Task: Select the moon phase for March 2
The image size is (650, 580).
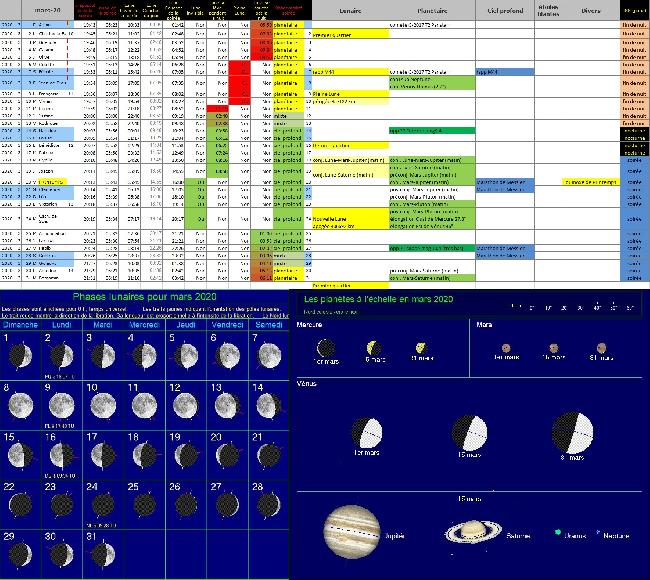Action: pos(62,356)
